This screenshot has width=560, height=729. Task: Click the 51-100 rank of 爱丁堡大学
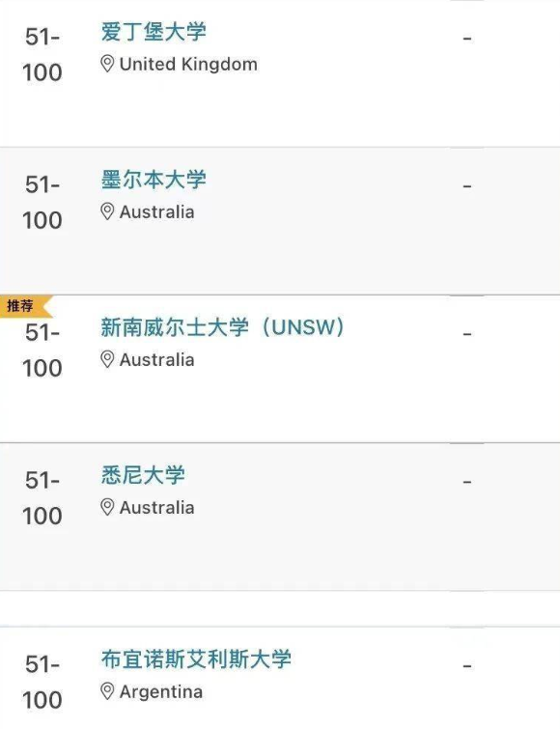click(42, 54)
